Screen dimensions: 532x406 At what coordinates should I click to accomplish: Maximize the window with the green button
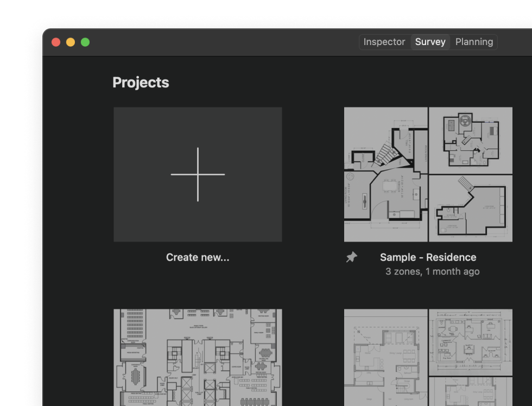[85, 42]
